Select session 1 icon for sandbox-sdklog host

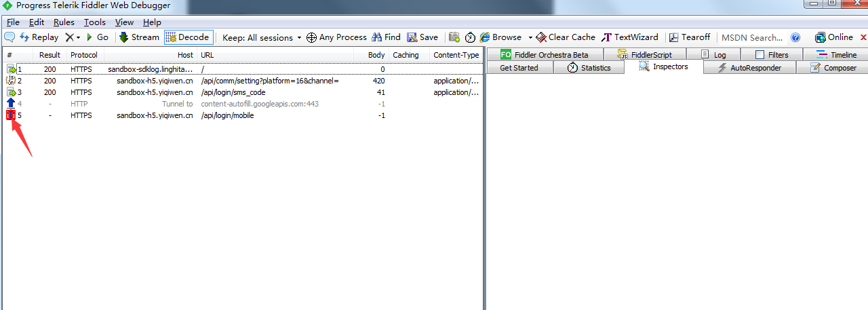click(x=11, y=69)
